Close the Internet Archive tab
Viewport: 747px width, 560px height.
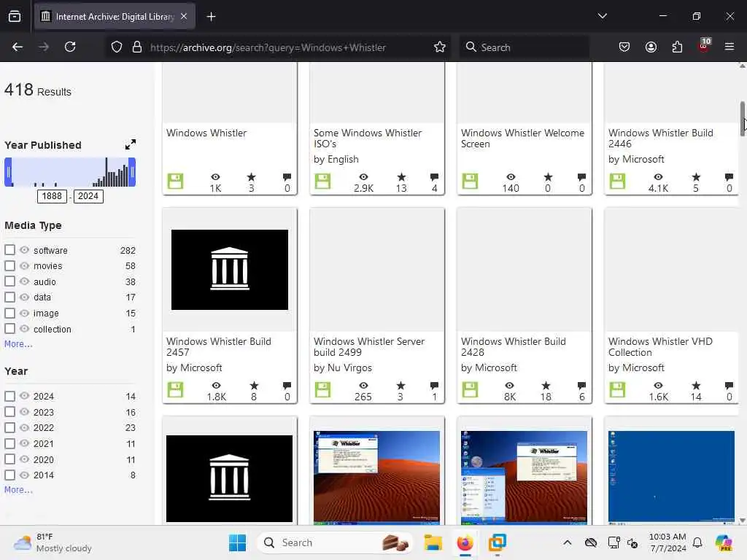[184, 16]
